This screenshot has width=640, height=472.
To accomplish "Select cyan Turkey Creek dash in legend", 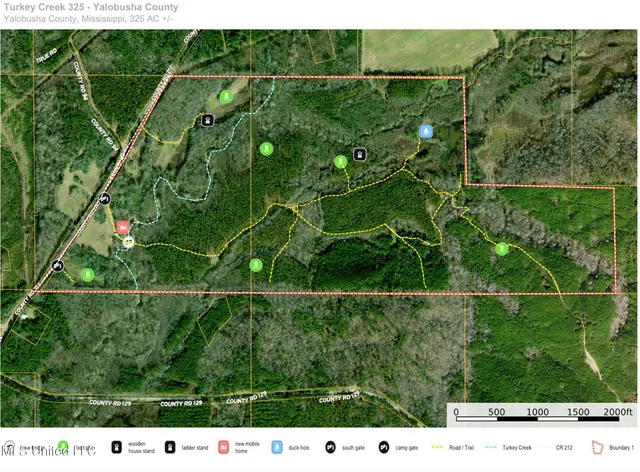I will 491,448.
